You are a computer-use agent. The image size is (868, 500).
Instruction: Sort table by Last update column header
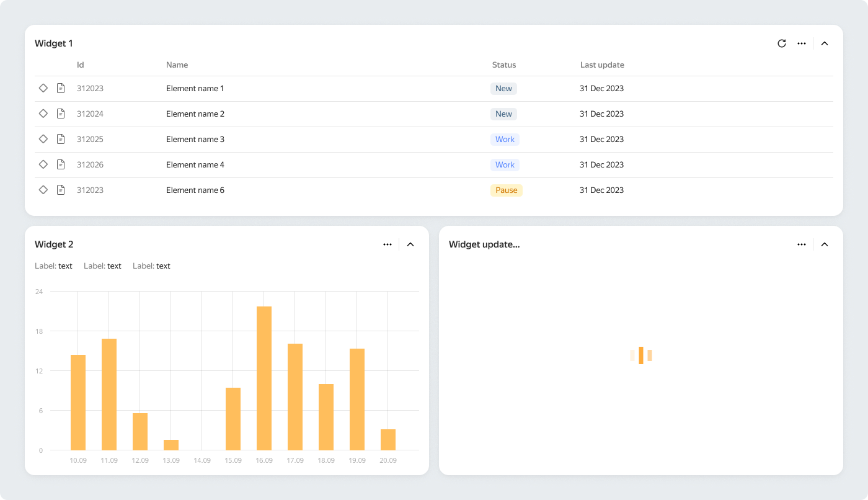click(x=601, y=65)
